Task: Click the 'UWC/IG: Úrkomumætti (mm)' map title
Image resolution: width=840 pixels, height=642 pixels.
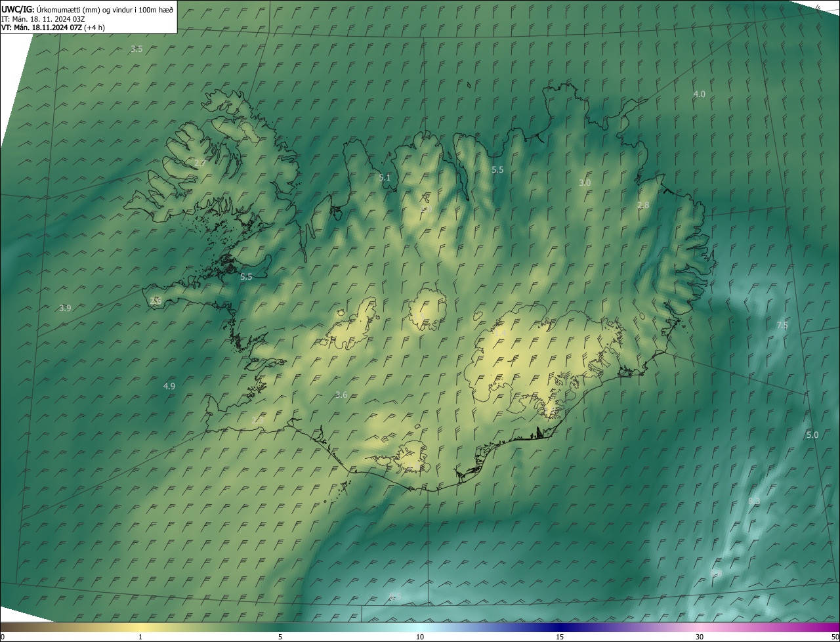Action: (88, 9)
